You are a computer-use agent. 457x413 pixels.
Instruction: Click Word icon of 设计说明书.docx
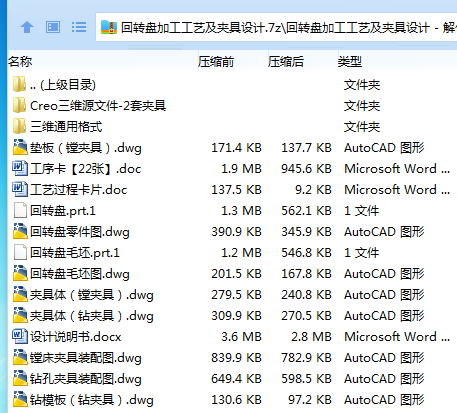(x=20, y=336)
